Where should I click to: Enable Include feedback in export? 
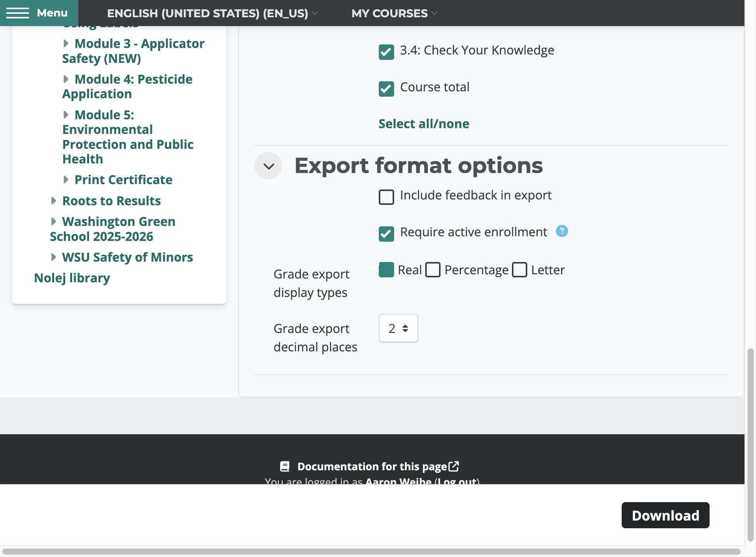click(x=386, y=197)
